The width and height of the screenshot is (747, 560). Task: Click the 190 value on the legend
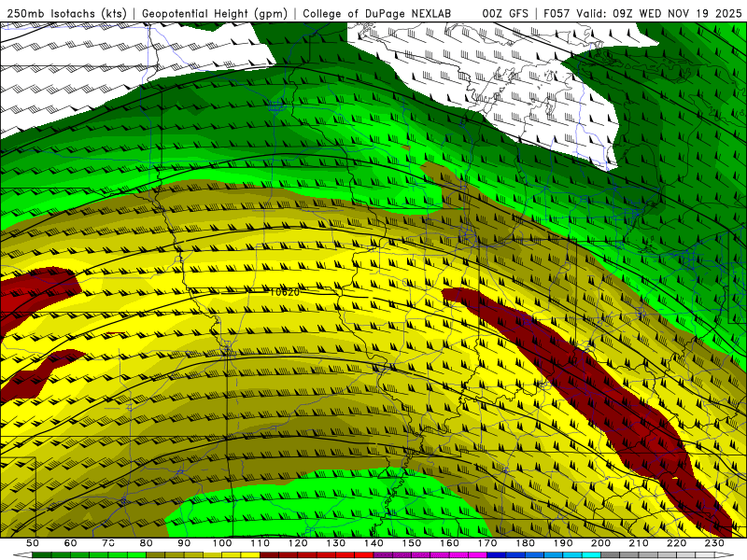point(563,543)
